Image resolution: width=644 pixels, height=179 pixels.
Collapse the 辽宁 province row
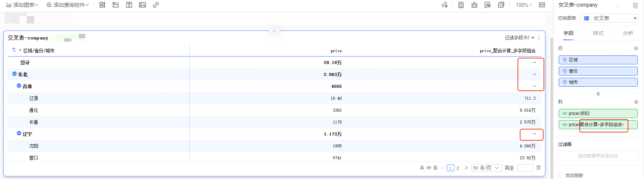click(19, 134)
